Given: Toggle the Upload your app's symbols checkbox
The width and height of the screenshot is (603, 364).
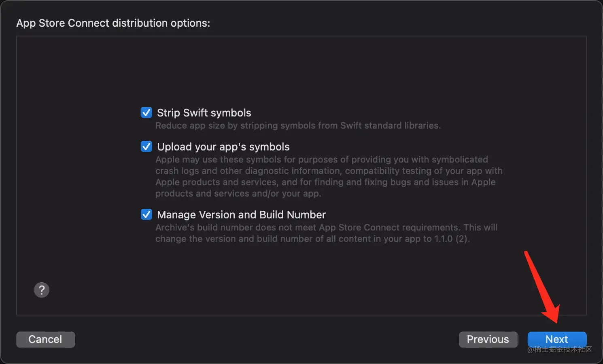Looking at the screenshot, I should (x=146, y=146).
